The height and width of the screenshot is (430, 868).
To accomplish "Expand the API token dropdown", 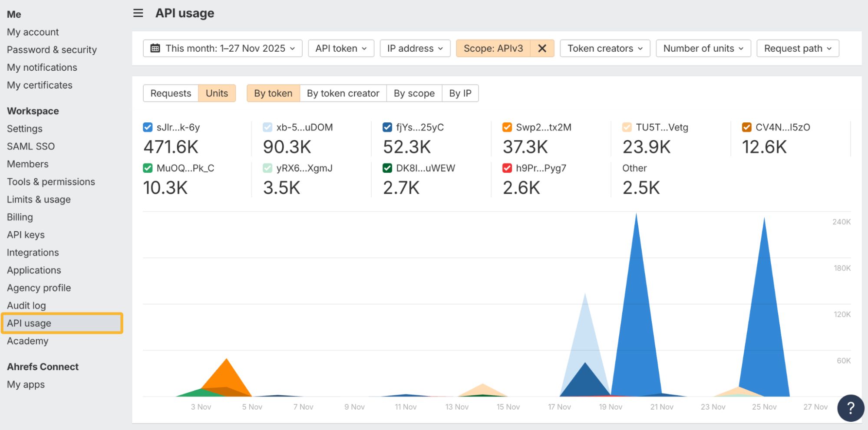I will pos(341,48).
